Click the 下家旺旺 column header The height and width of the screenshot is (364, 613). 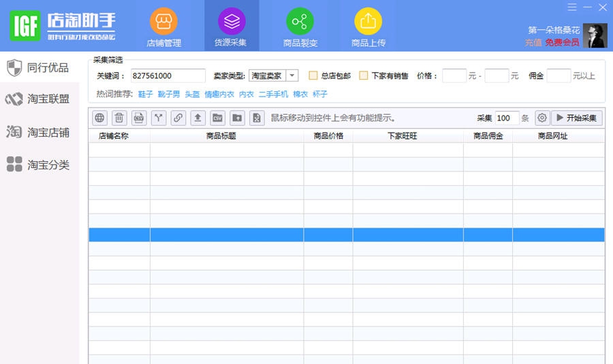coord(408,136)
